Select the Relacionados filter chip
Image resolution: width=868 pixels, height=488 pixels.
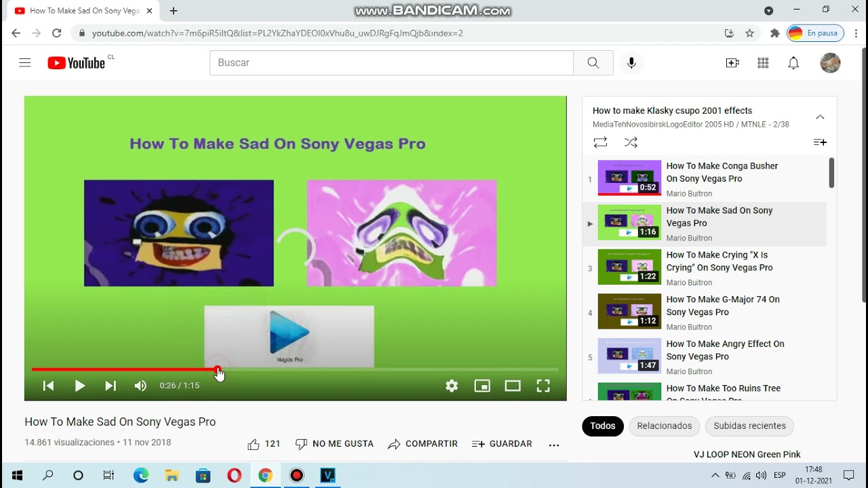pyautogui.click(x=665, y=426)
